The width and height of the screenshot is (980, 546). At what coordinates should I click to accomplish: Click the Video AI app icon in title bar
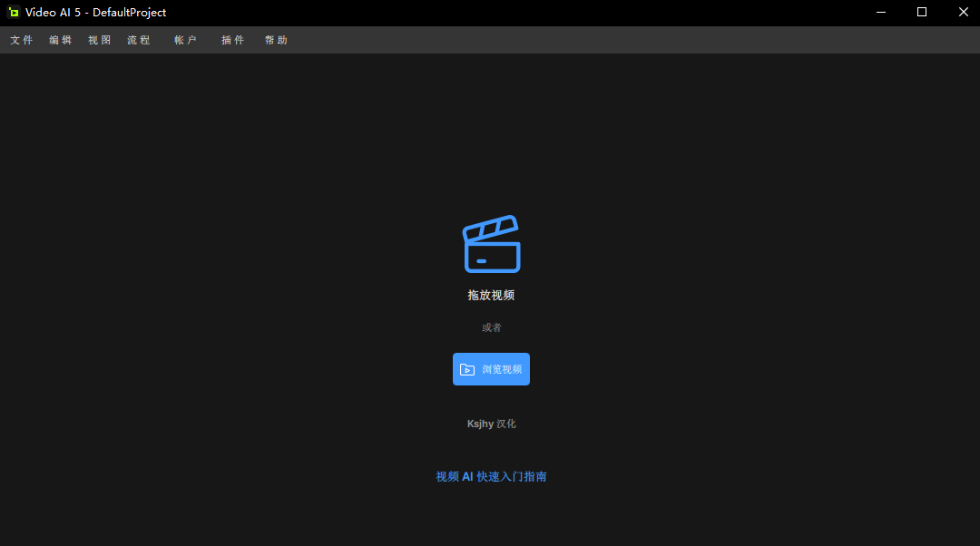pos(13,13)
